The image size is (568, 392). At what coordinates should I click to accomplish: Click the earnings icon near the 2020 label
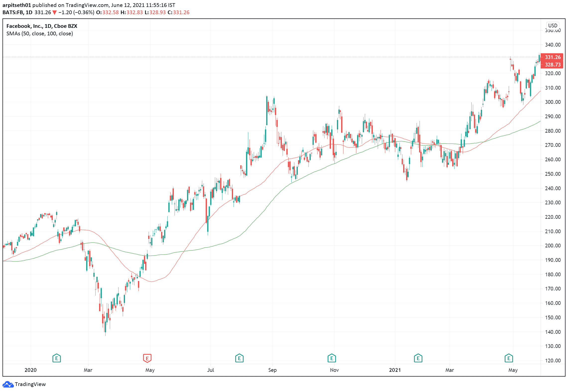(x=57, y=358)
